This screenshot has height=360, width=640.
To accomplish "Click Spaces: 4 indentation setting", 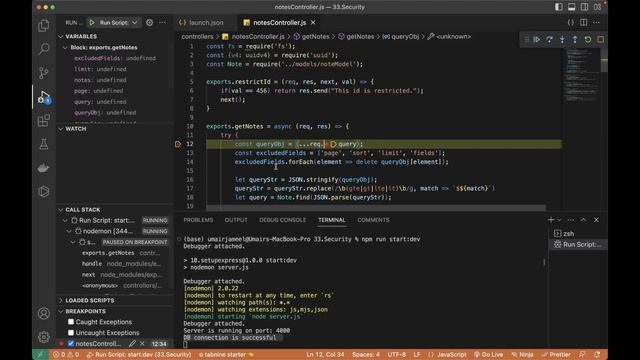I will 366,354.
